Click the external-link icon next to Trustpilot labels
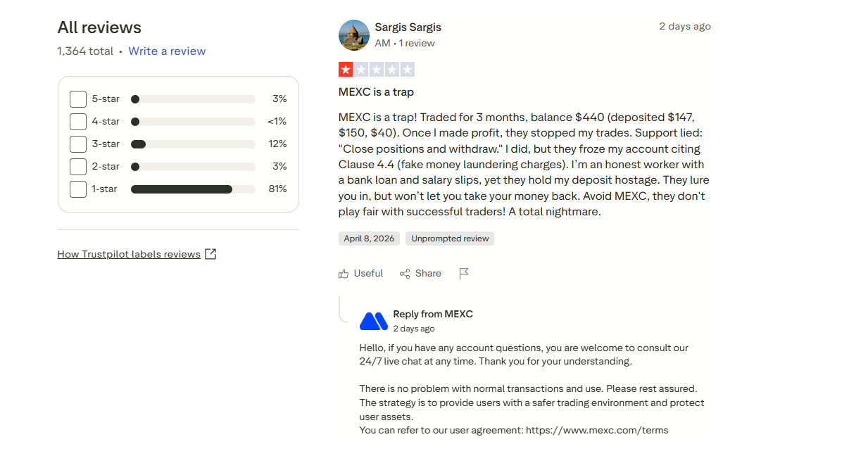868x456 pixels. 210,253
